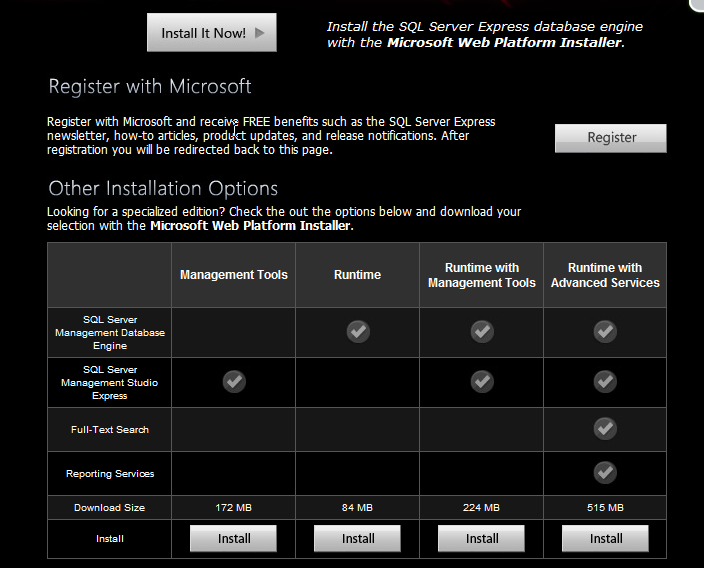Click the Install It Now! button
Viewport: 704px width, 568px height.
[x=211, y=32]
